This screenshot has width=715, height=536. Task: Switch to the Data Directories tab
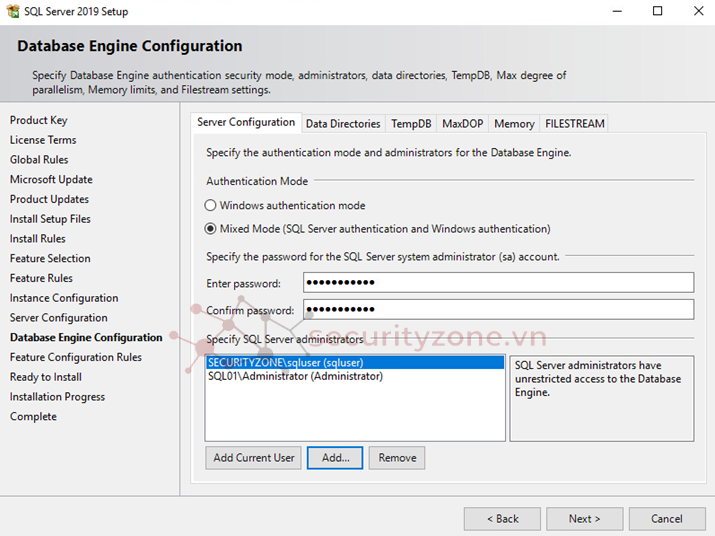coord(343,124)
